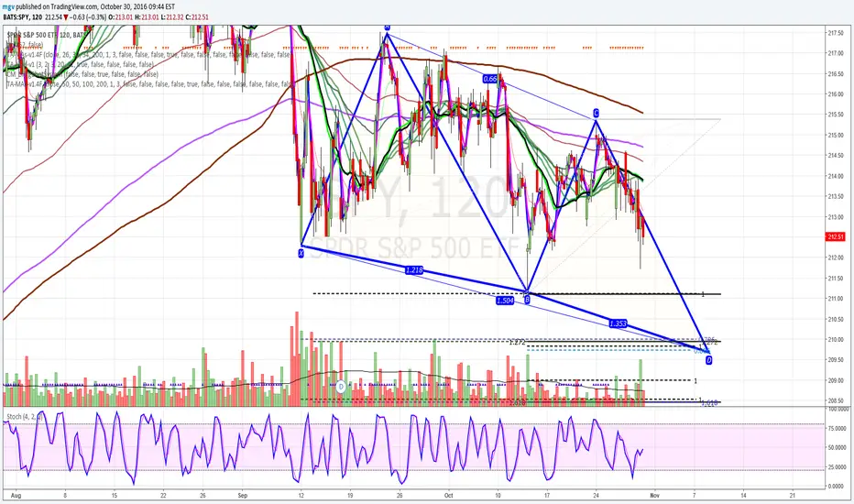
Task: Open the mgv author link
Action: tap(8, 7)
